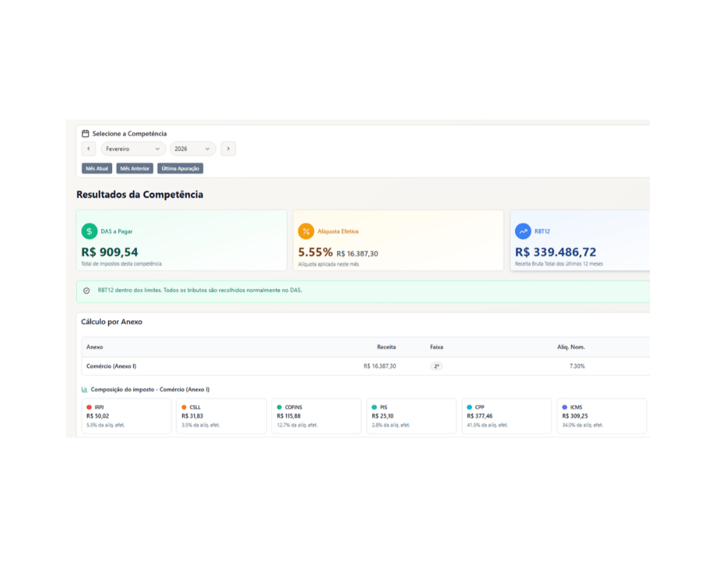Click the bar chart icon beside Composição do imposto
The image size is (728, 582).
point(84,389)
